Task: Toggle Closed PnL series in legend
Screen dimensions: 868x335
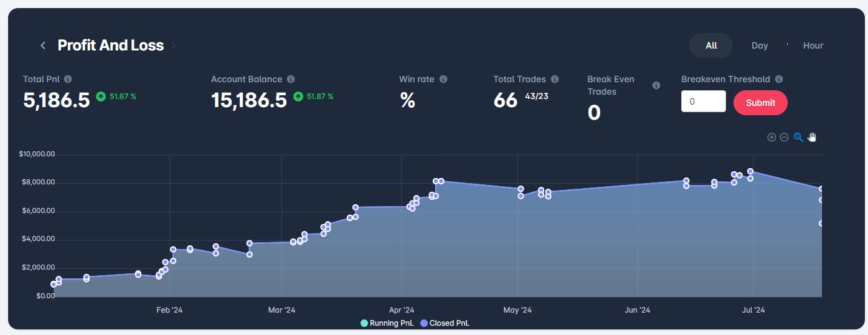Action: pyautogui.click(x=446, y=323)
